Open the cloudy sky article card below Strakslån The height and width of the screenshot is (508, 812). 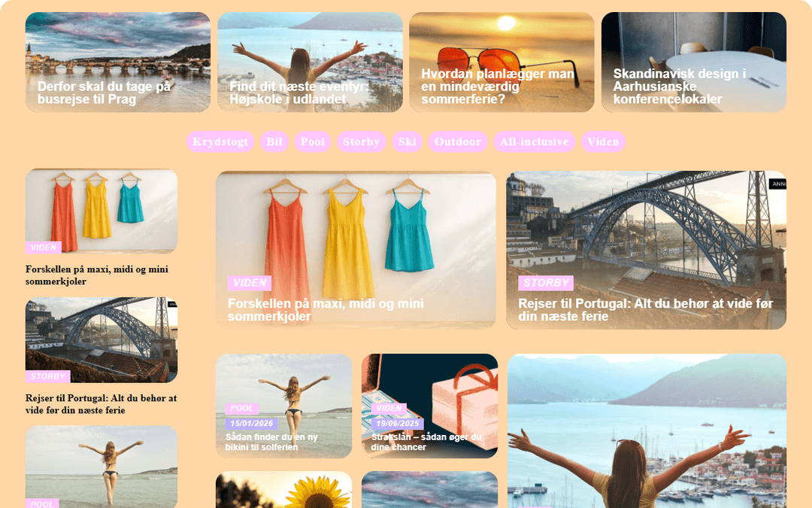(429, 489)
